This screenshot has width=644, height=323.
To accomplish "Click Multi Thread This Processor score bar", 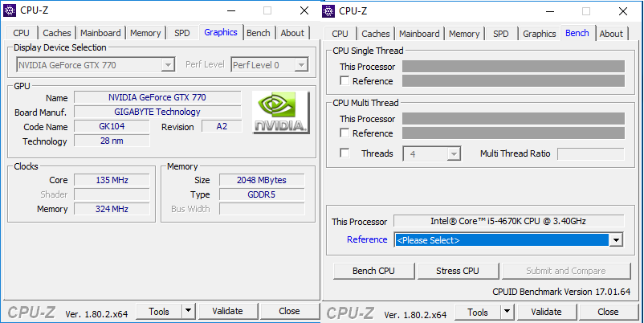I will point(513,118).
